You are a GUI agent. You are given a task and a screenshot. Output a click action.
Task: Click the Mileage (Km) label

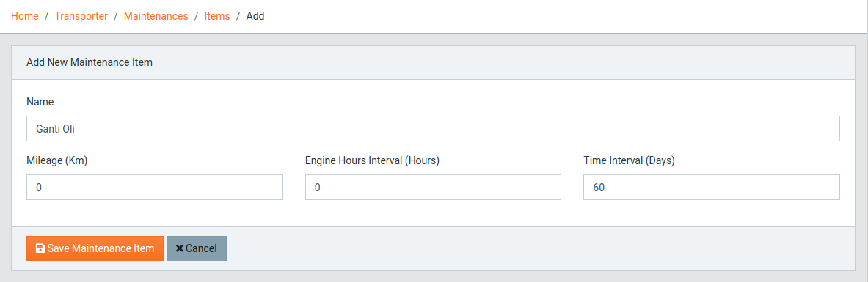57,160
